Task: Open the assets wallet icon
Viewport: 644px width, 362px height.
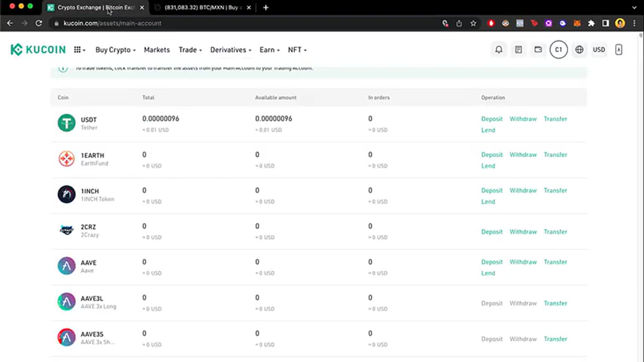Action: (x=538, y=50)
